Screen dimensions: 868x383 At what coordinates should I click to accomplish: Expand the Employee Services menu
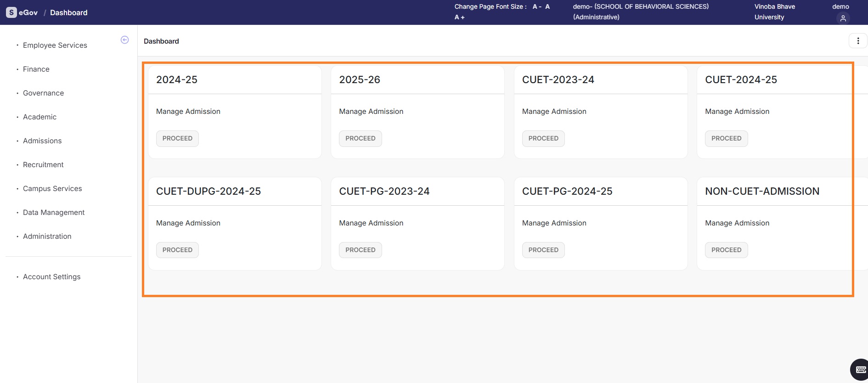[55, 45]
